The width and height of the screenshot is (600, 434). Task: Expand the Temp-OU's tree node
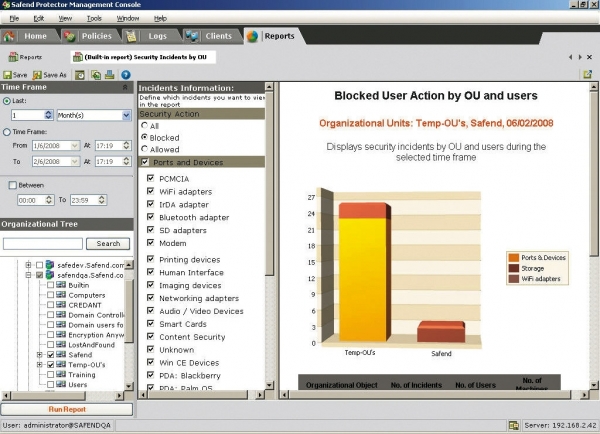click(39, 365)
